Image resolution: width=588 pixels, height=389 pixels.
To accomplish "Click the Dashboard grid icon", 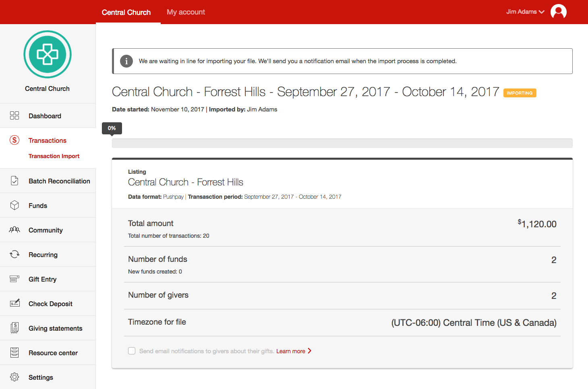I will point(14,116).
